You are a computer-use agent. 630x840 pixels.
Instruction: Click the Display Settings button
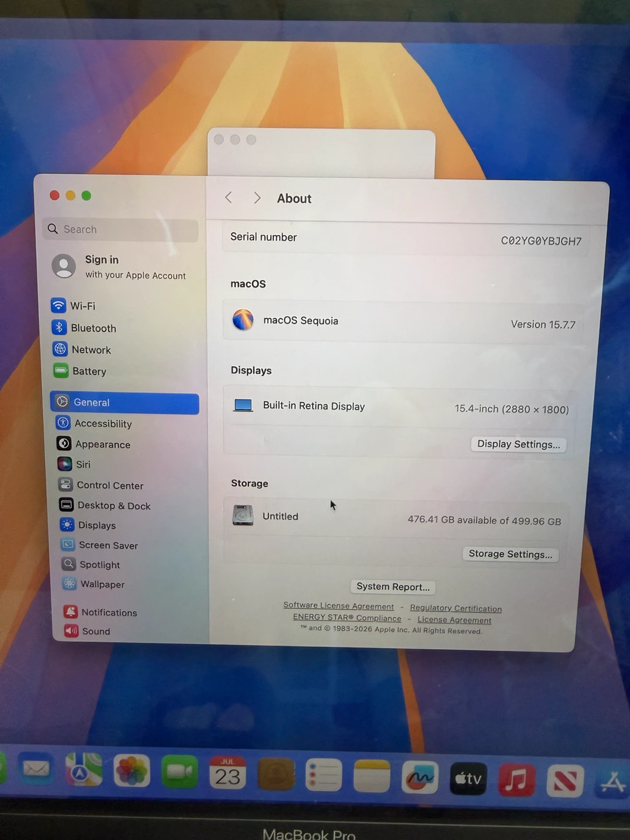coord(519,444)
